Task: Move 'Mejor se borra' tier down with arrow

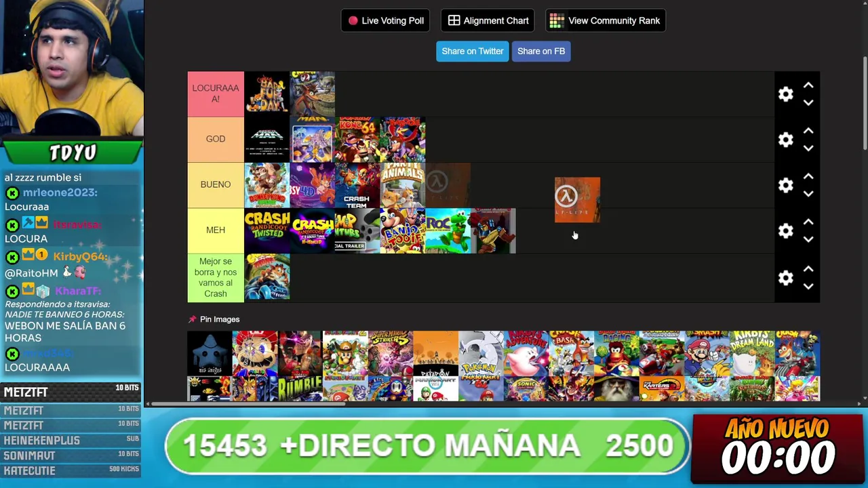Action: [808, 287]
